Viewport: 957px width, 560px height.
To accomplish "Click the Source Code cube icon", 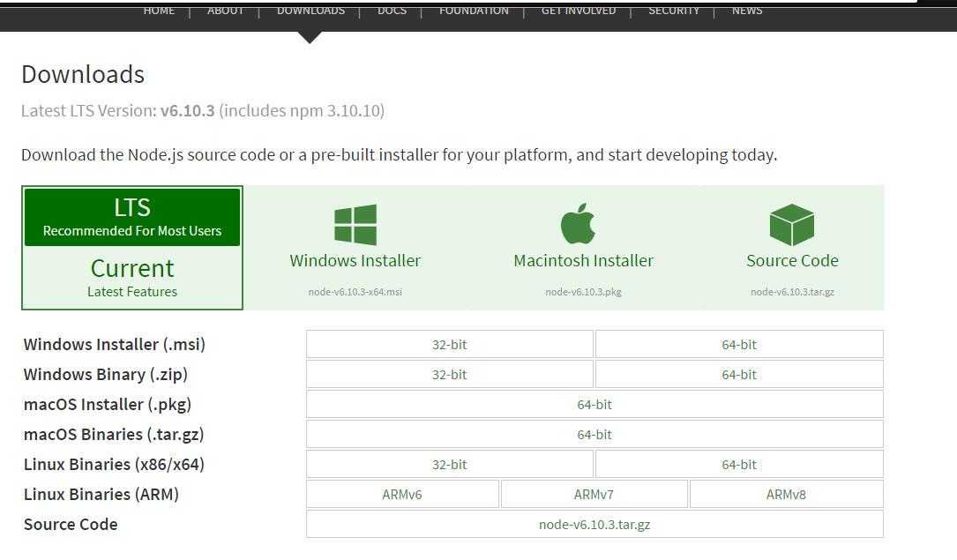I will (x=791, y=225).
